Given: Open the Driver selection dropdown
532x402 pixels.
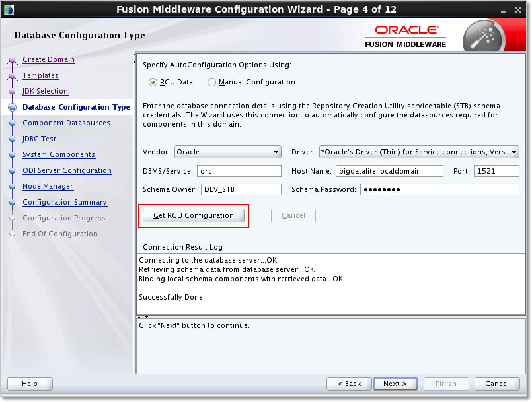Looking at the screenshot, I should point(514,152).
